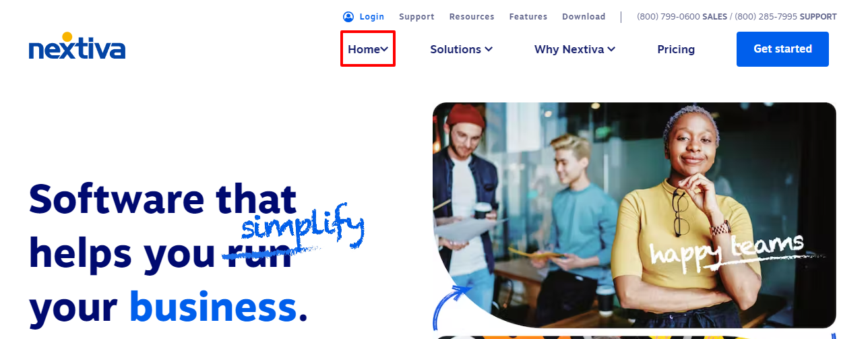868x339 pixels.
Task: Click the Login link
Action: 371,17
